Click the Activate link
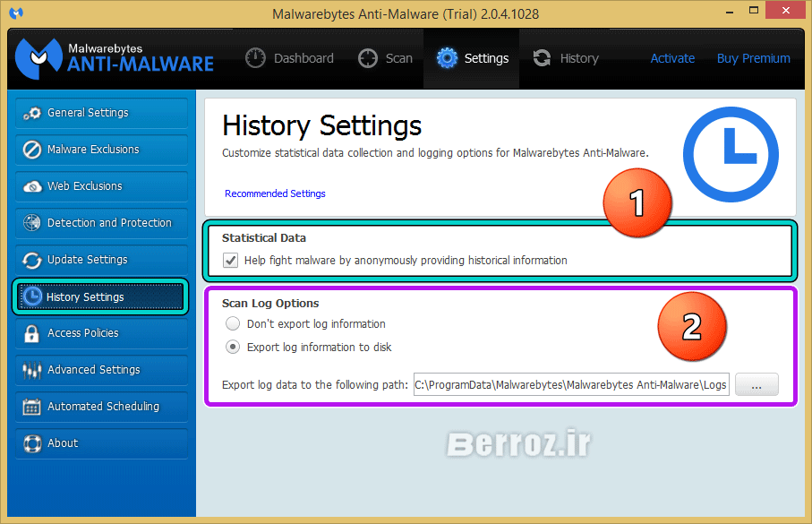Screen dimensions: 812x524 pyautogui.click(x=672, y=58)
